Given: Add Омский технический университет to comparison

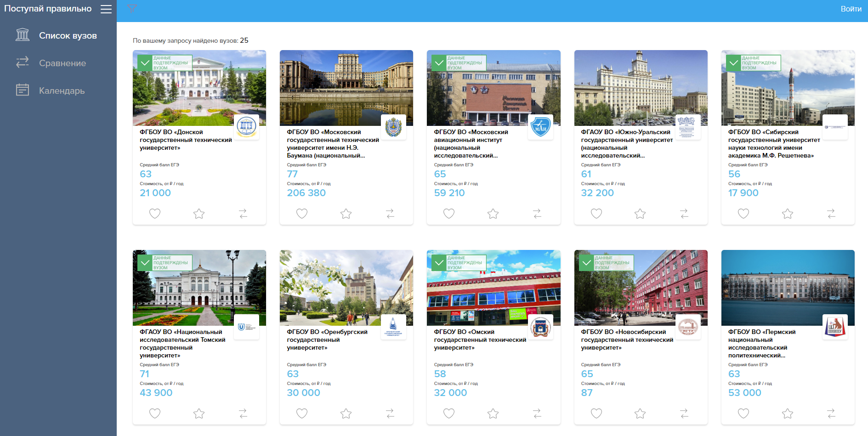Looking at the screenshot, I should (x=537, y=413).
